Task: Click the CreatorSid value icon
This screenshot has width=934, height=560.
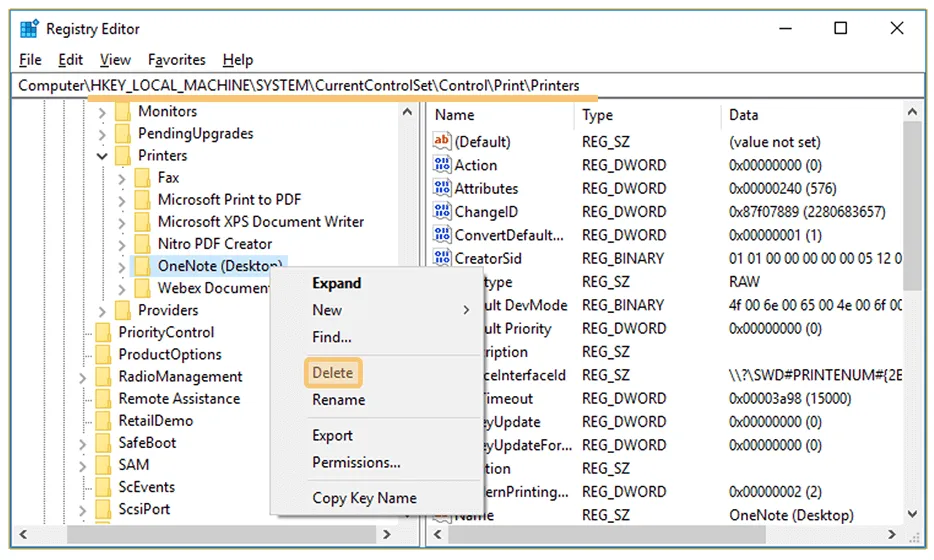Action: 441,257
